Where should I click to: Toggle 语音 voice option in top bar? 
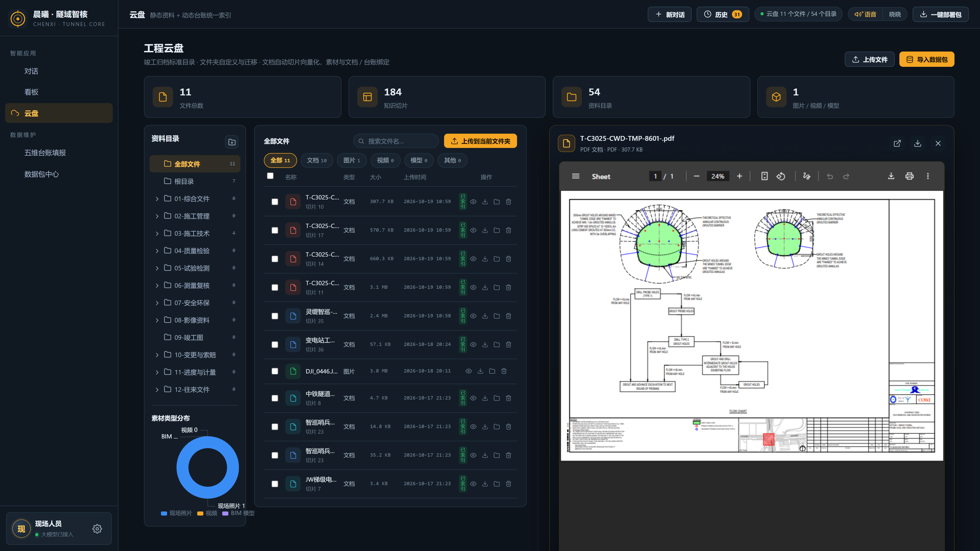pyautogui.click(x=865, y=15)
